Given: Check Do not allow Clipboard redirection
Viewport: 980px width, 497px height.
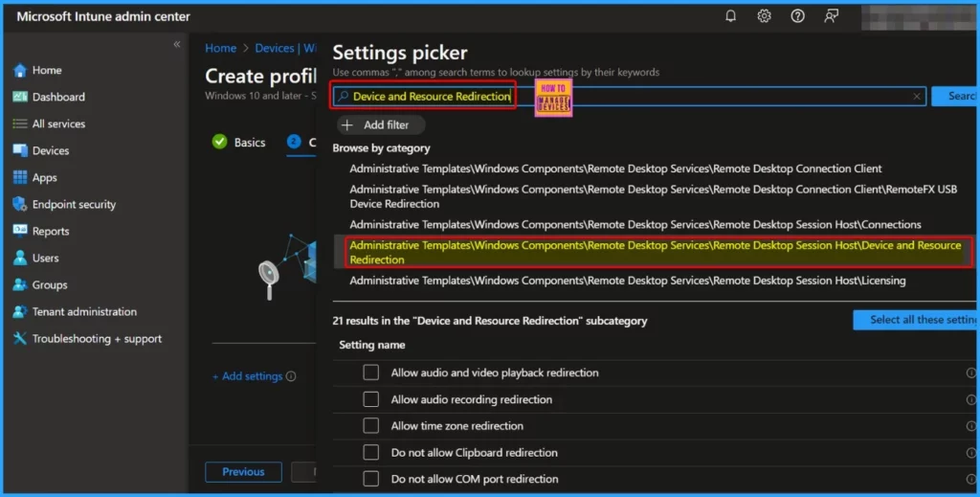Looking at the screenshot, I should click(x=371, y=453).
